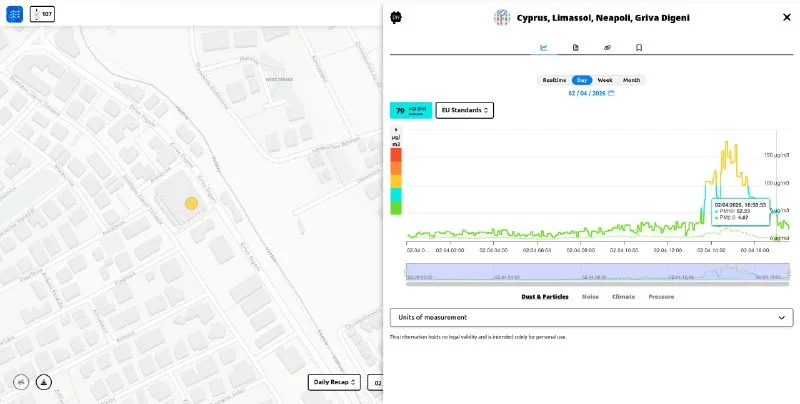Click the blue sensors map logo icon
Screen dimensions: 800x404
tap(14, 14)
